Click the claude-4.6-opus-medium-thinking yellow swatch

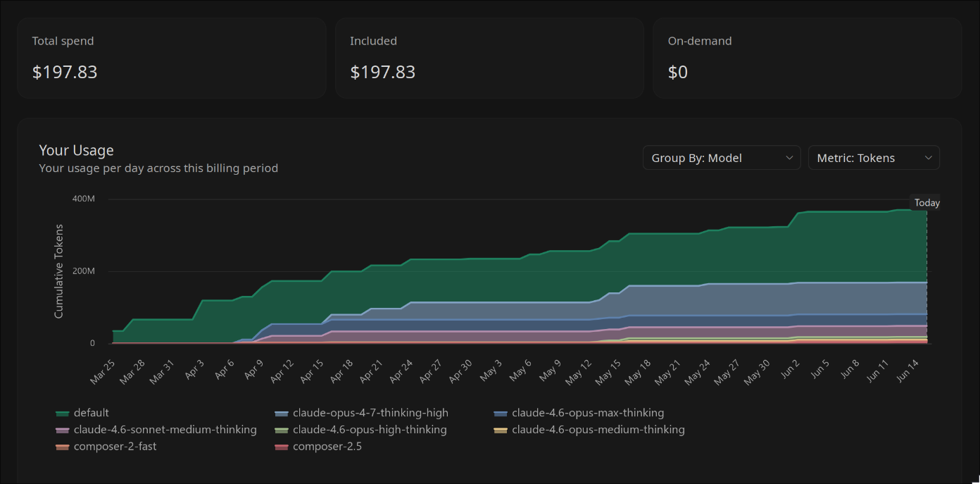pos(501,430)
